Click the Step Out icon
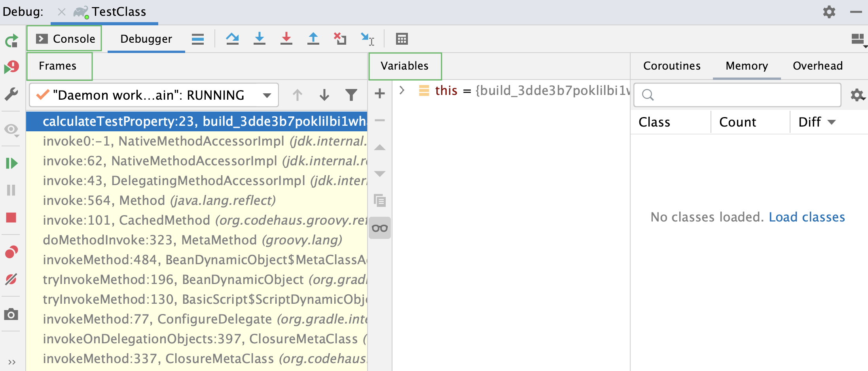 [313, 38]
